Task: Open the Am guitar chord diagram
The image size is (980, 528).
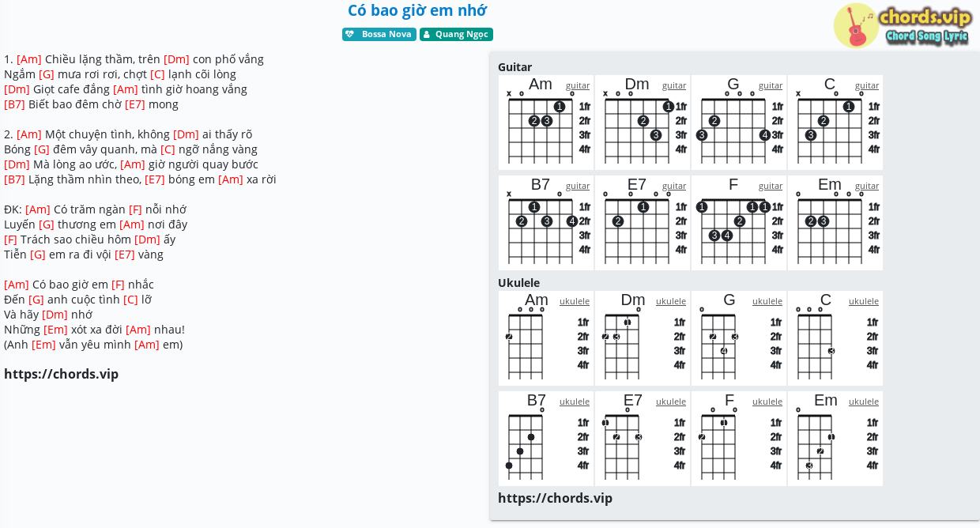Action: tap(546, 123)
